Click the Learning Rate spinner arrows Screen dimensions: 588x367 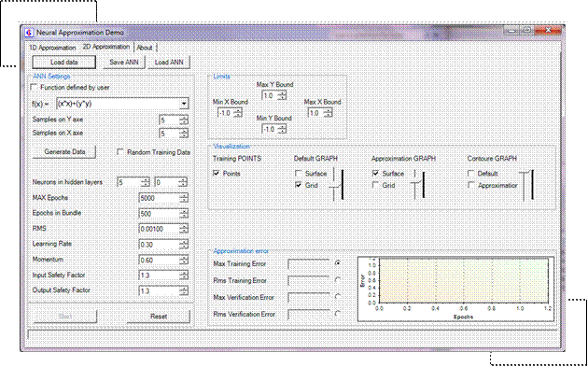click(184, 245)
